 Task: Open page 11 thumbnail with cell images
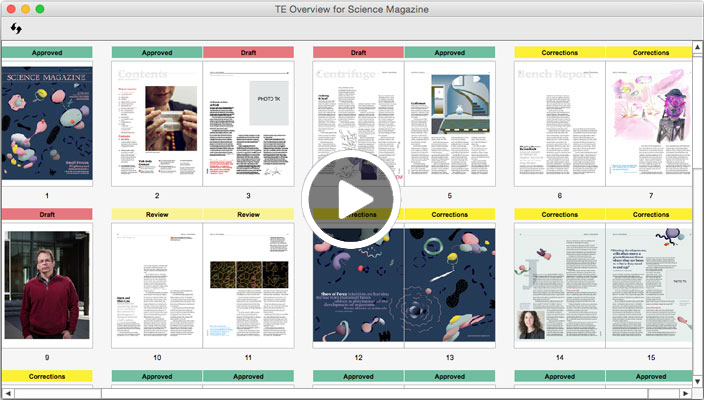coord(248,286)
